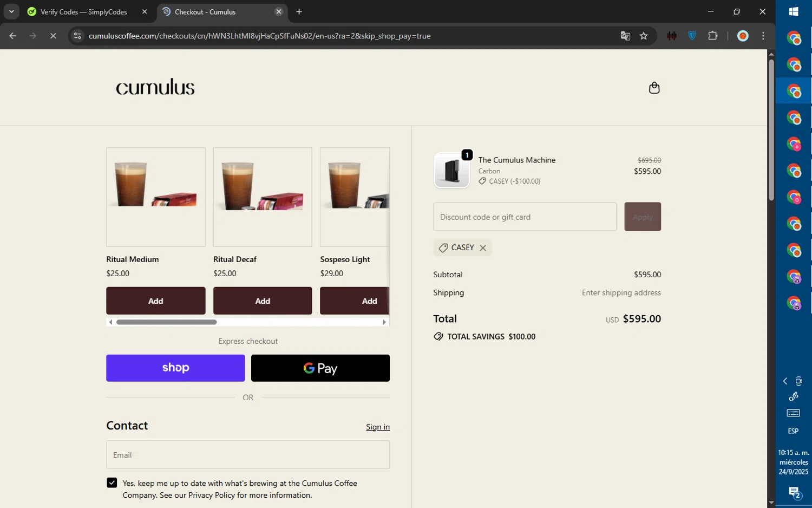Close the Verify Codes SimplyCodes tab
Screen dimensions: 812x508
(144, 11)
